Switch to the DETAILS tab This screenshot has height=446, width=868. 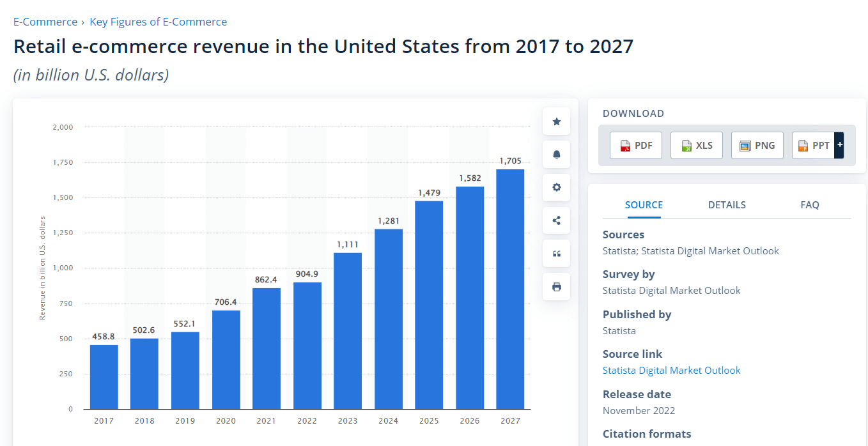(727, 205)
